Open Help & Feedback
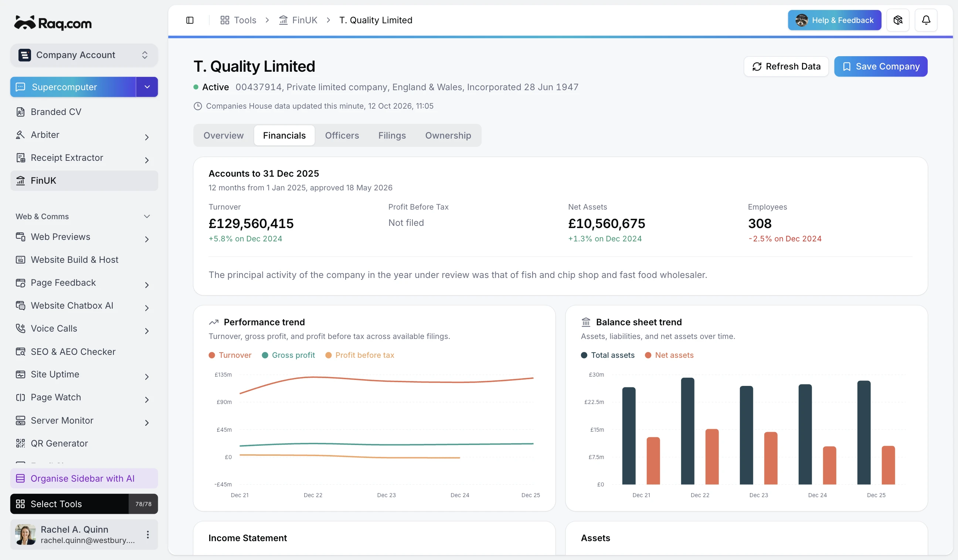Viewport: 958px width, 560px height. (835, 20)
